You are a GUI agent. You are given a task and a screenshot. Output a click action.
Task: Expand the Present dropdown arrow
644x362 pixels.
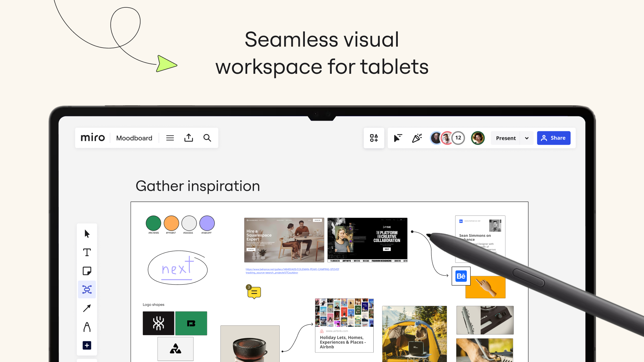click(x=527, y=138)
